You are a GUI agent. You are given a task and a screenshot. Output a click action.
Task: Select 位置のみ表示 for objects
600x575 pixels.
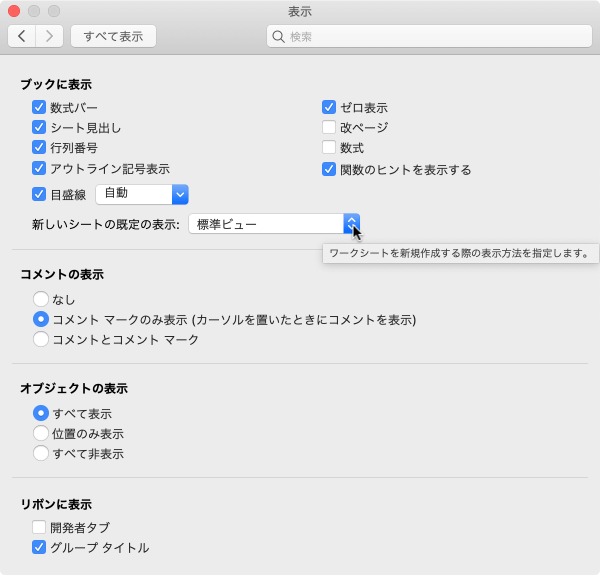coord(41,433)
